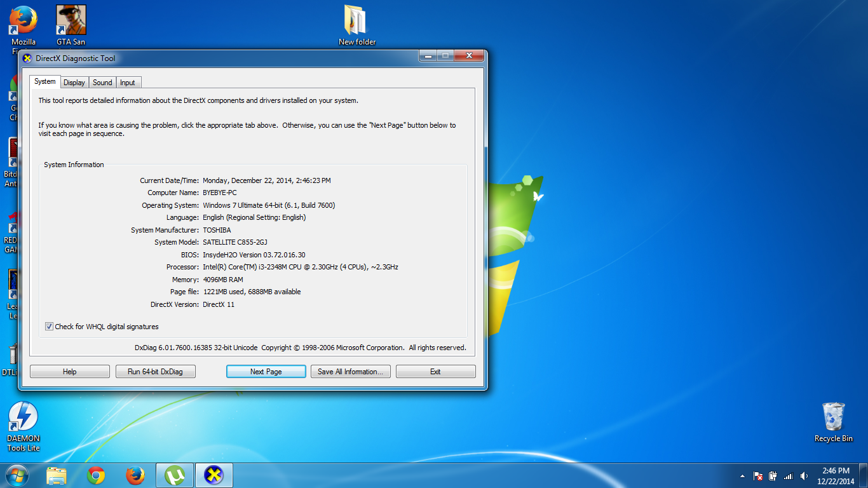Viewport: 868px width, 488px height.
Task: Click the TOSHIBA manufacturer value
Action: coord(217,230)
